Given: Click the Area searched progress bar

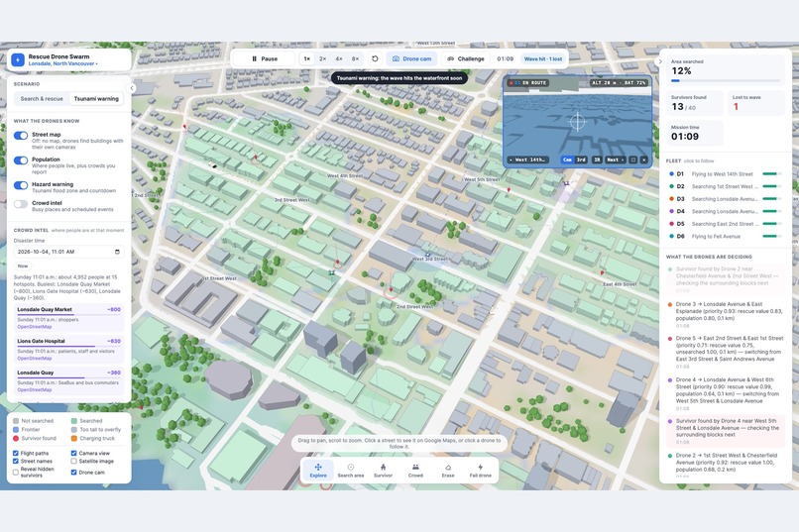Looking at the screenshot, I should click(x=726, y=81).
